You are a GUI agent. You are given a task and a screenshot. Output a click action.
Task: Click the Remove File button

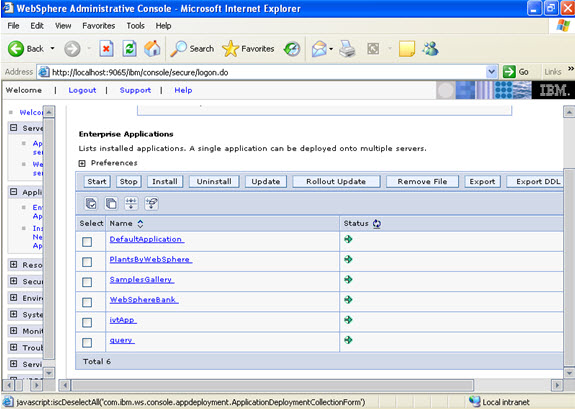(x=422, y=182)
